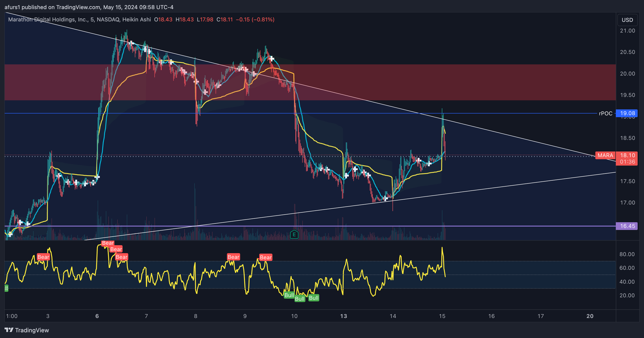Click the bold 13 date axis label
Viewport: 644px width, 338px height.
coord(344,316)
